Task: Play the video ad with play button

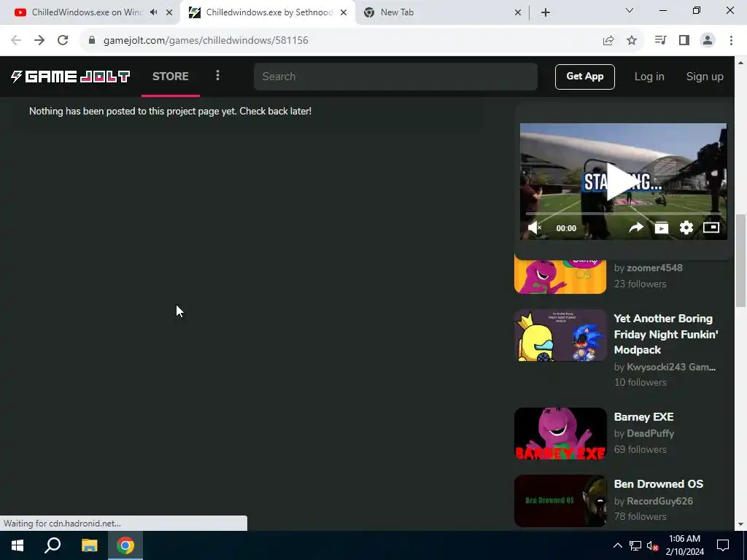Action: (623, 182)
